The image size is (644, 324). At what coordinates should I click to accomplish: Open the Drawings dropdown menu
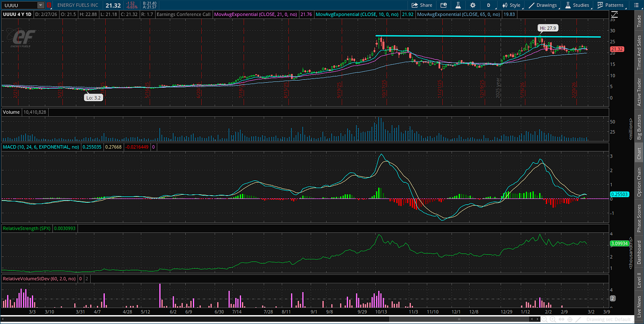pyautogui.click(x=543, y=5)
